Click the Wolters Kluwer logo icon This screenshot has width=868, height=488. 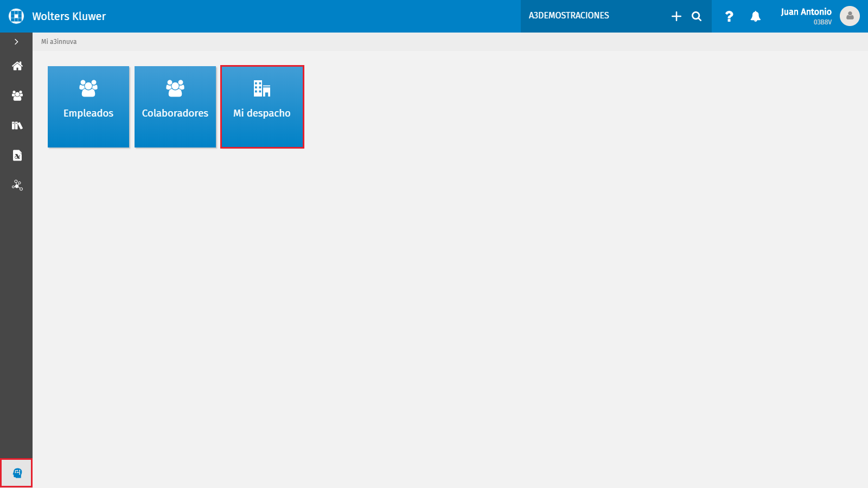[x=16, y=16]
